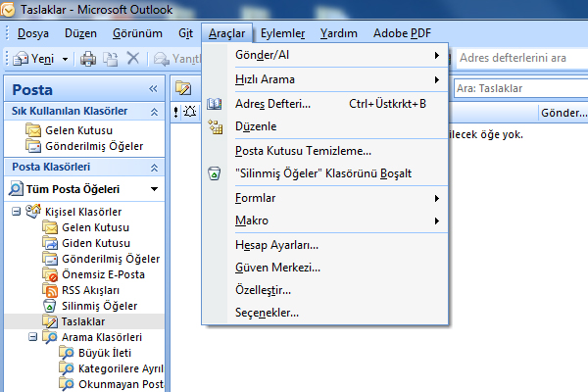Click the Outlook title bar icon
Viewport: 588px width, 392px height.
point(7,10)
